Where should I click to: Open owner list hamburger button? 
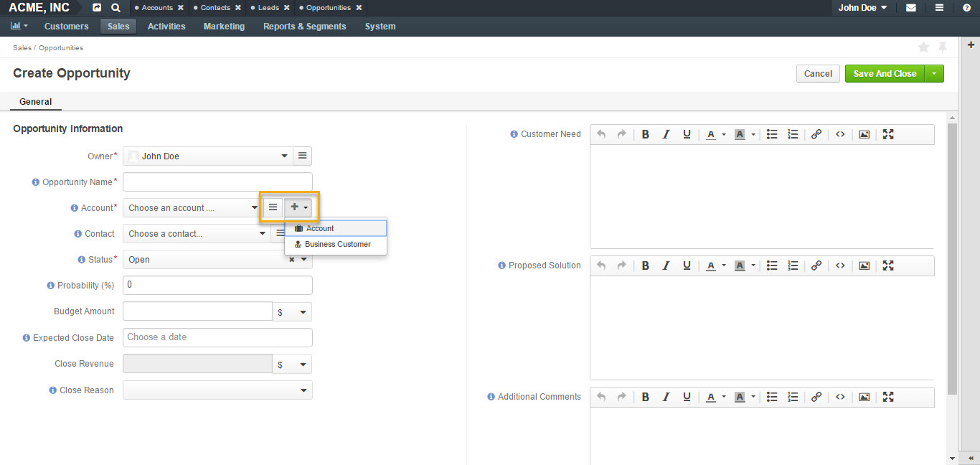[x=303, y=156]
